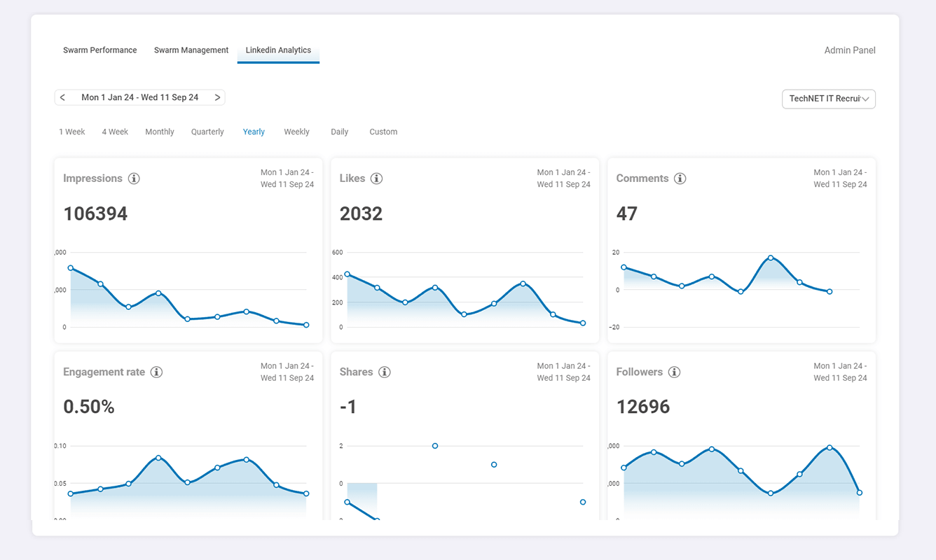Select the 1 Week range
Image resolution: width=936 pixels, height=560 pixels.
(72, 132)
